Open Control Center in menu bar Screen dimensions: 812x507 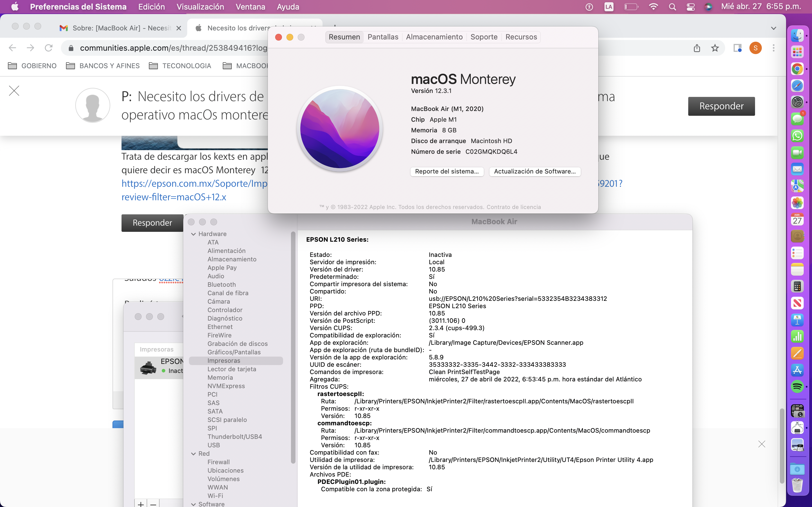click(690, 7)
